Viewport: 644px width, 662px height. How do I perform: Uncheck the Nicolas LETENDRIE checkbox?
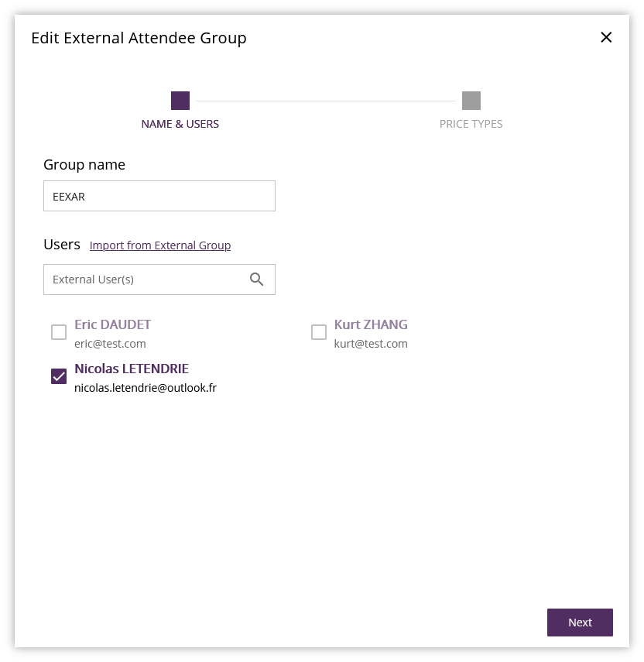point(59,376)
